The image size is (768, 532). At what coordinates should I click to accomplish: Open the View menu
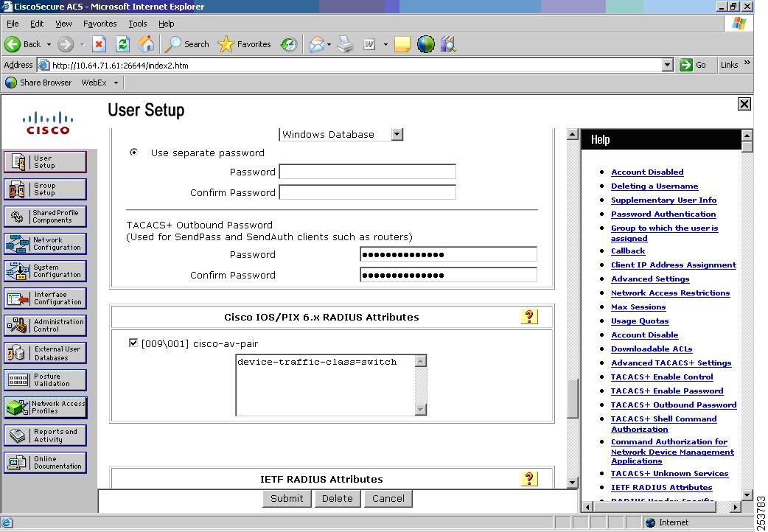pos(63,24)
